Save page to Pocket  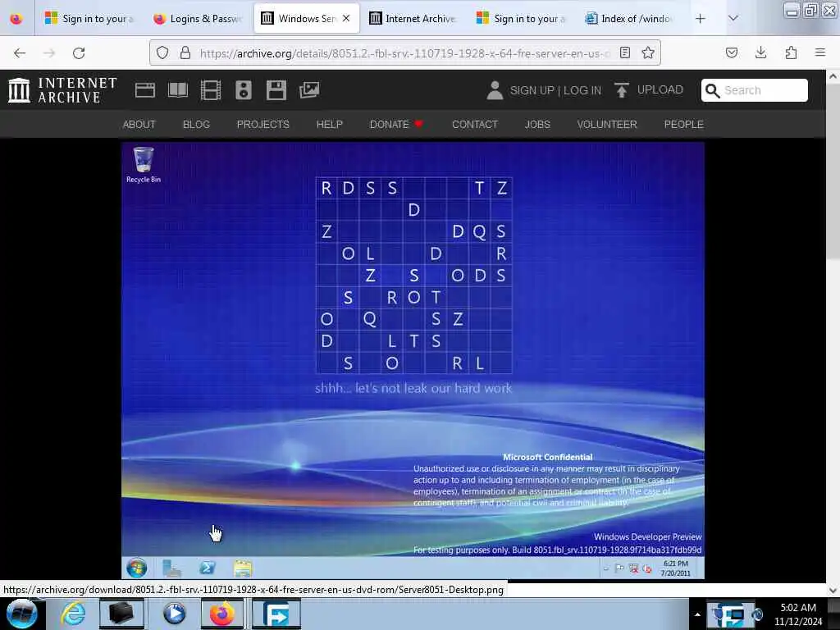[x=732, y=52]
